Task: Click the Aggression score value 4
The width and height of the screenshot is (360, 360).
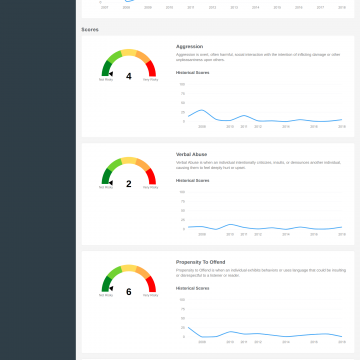Action: [x=129, y=76]
